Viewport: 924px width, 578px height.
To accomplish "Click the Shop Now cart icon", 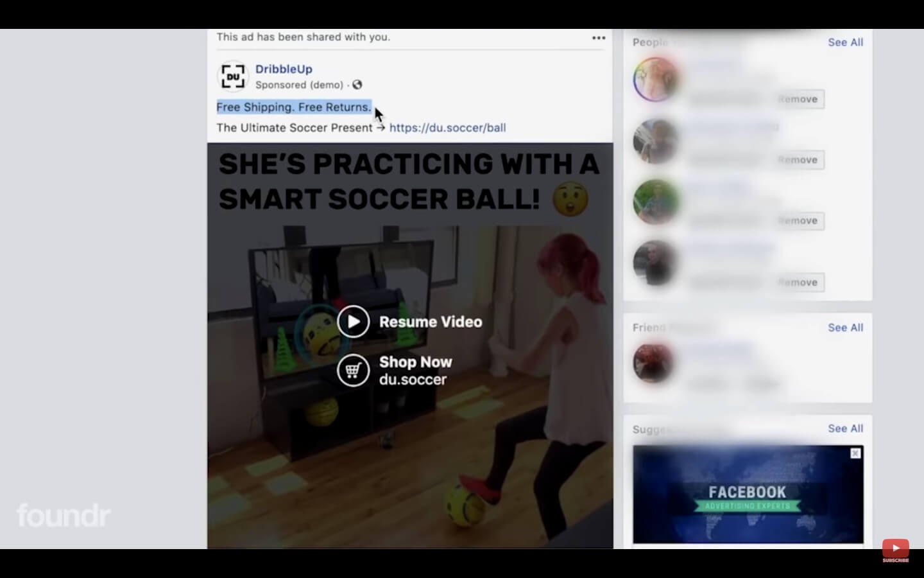I will 353,371.
